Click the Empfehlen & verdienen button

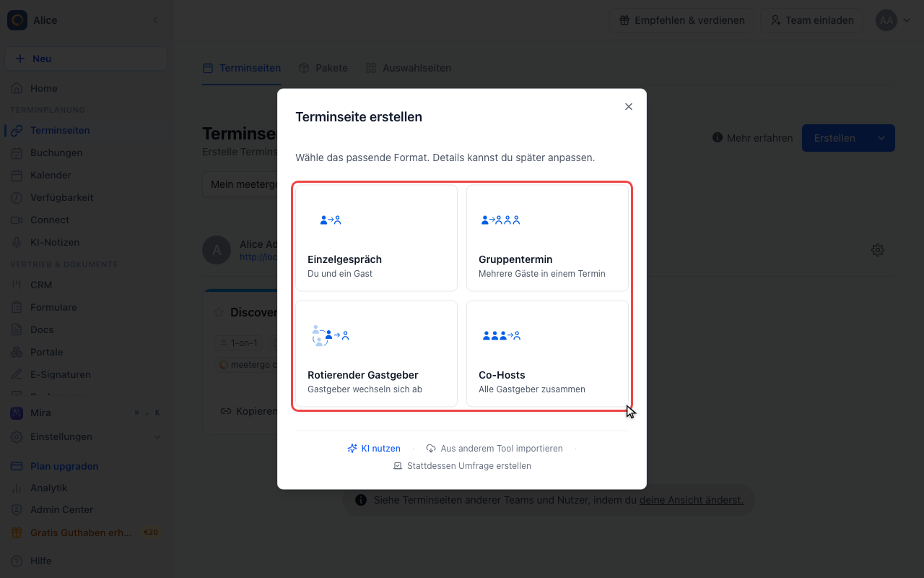tap(682, 20)
